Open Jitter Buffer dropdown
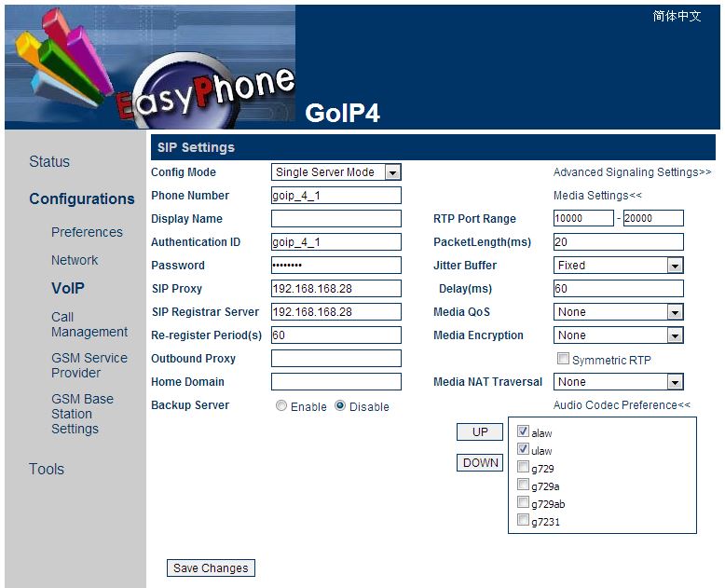The image size is (725, 588). pyautogui.click(x=618, y=266)
